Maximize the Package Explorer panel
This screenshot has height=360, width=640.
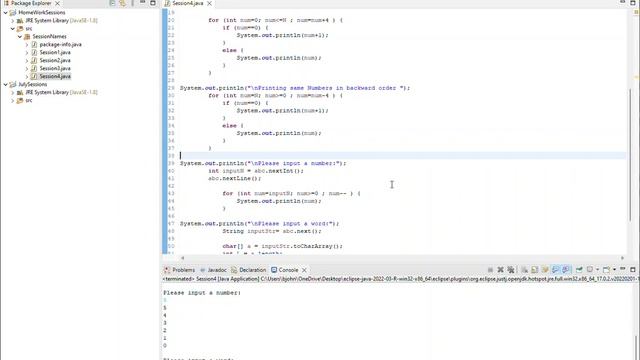[x=153, y=3]
